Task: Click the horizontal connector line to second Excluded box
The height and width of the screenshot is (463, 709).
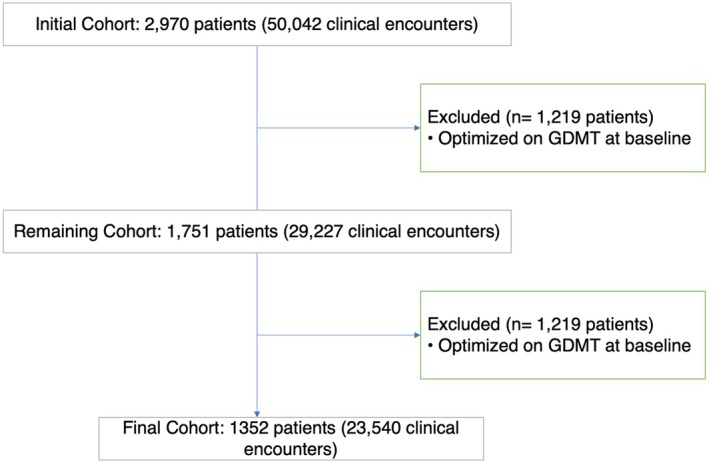Action: coord(336,335)
